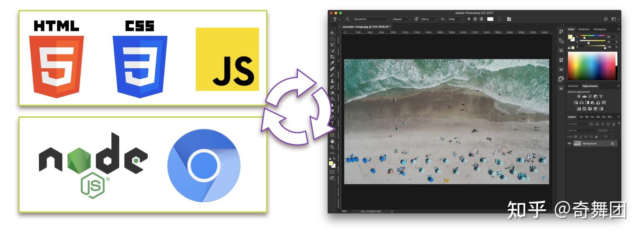Switch to the Adjustments tab
Screen dimensions: 644x237
click(x=590, y=86)
